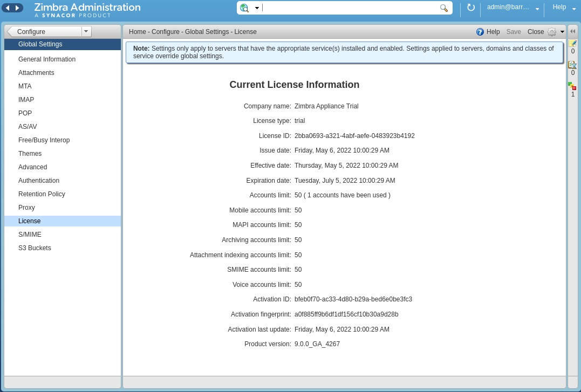581x392 pixels.
Task: Go to Retention Policy settings
Action: click(x=42, y=194)
